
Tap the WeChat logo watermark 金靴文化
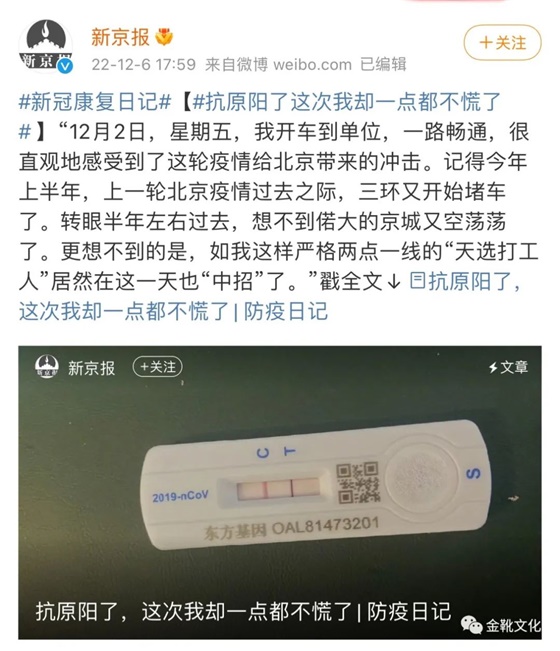[500, 625]
